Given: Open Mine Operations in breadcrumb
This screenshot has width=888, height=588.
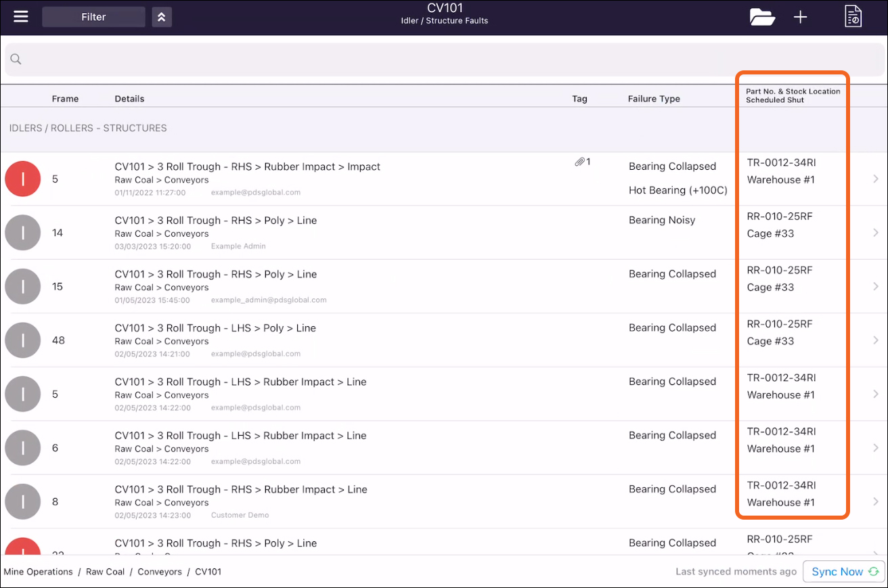Looking at the screenshot, I should (x=38, y=572).
